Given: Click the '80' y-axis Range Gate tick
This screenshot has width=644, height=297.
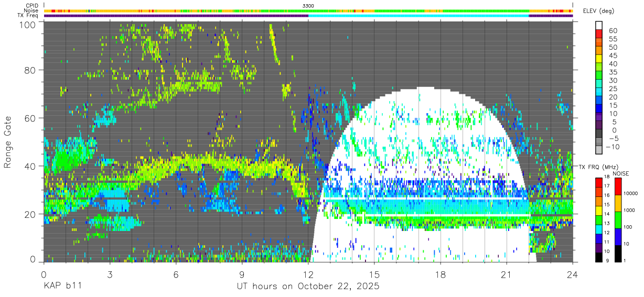Looking at the screenshot, I should (31, 70).
